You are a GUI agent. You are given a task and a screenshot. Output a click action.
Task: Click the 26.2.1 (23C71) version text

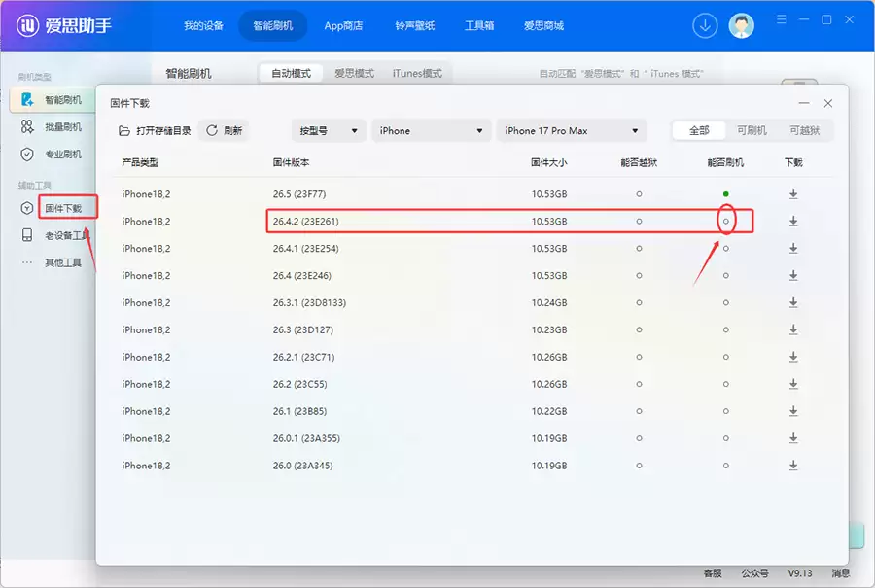[x=303, y=357]
